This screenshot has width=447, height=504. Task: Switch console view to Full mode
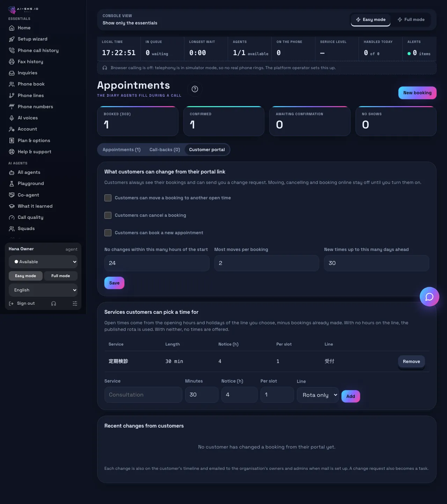pyautogui.click(x=411, y=20)
